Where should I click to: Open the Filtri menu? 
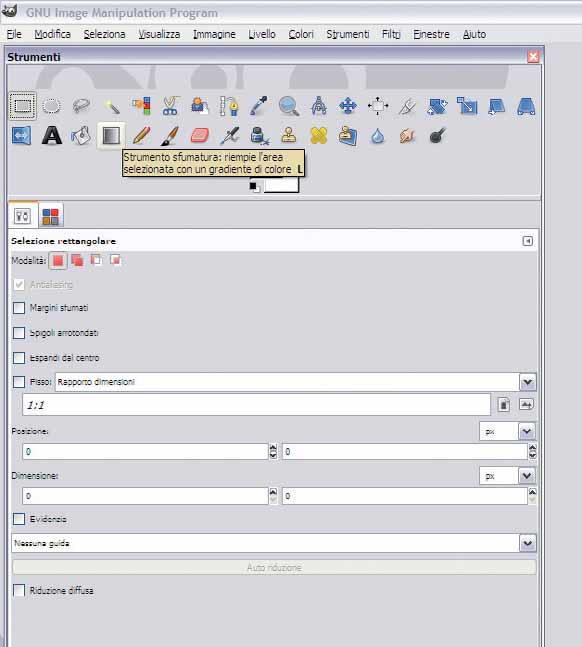click(x=391, y=34)
